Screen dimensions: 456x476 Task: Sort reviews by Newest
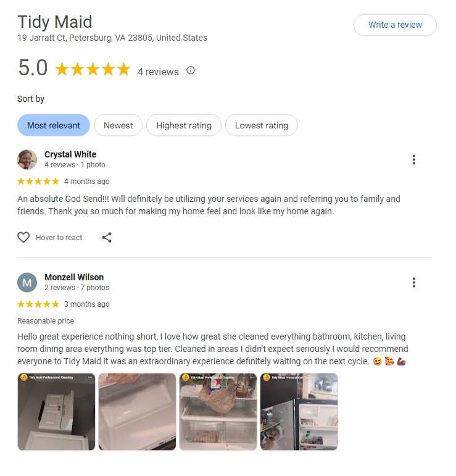tap(118, 125)
